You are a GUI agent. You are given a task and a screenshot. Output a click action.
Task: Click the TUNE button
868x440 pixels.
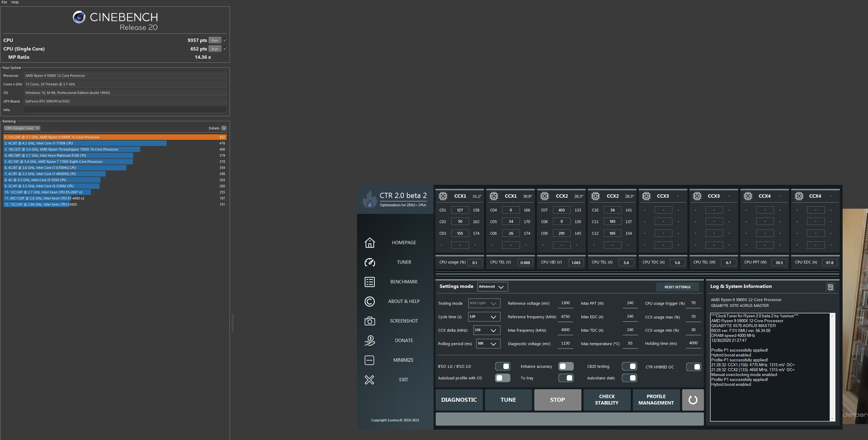(508, 400)
